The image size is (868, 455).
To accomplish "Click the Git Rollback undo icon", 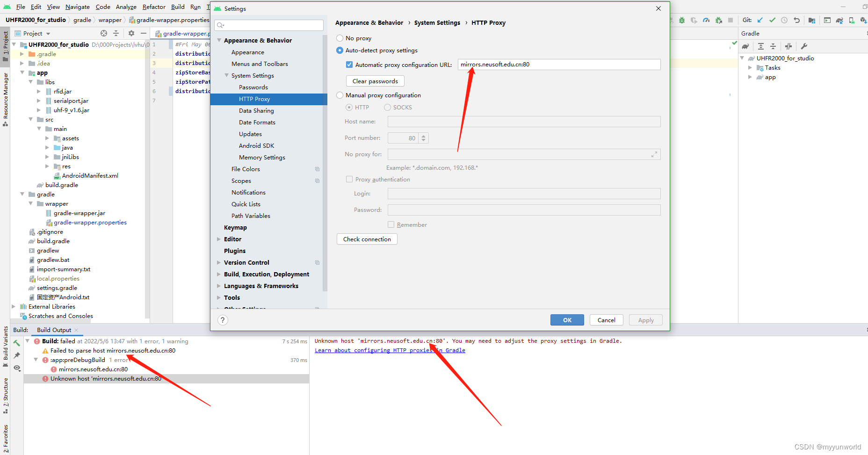I will point(797,20).
